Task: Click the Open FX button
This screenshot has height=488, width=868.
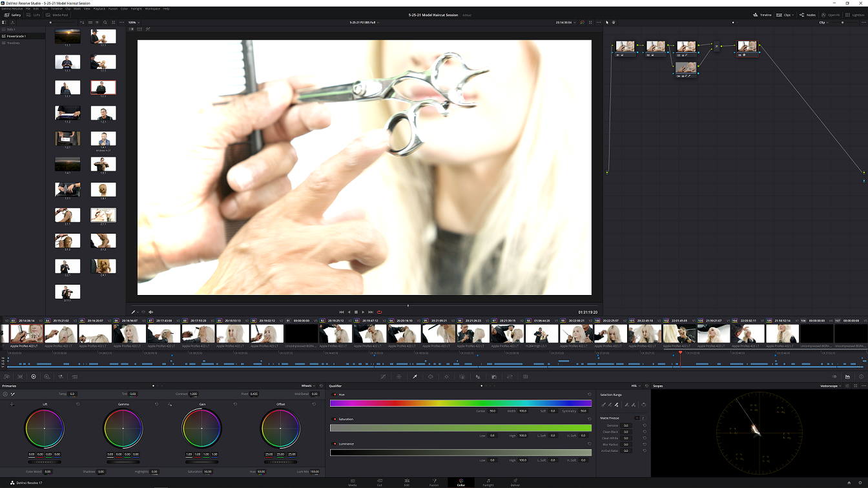Action: click(831, 15)
